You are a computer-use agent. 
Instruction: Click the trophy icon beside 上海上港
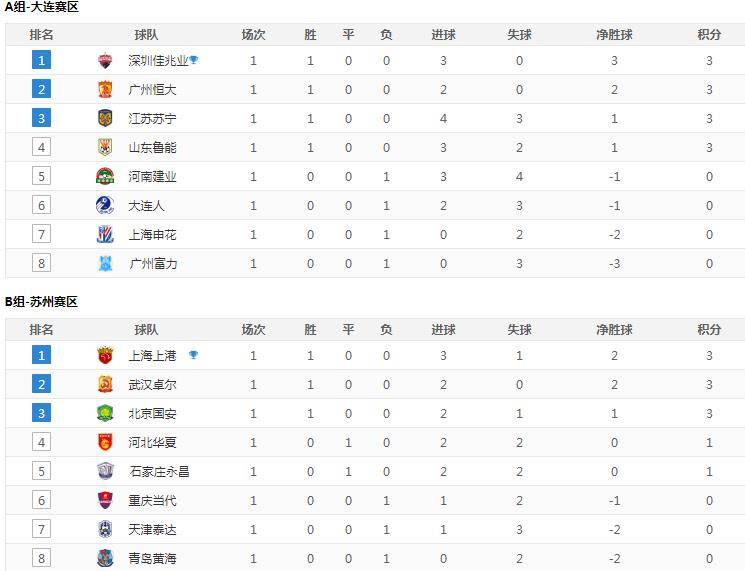pyautogui.click(x=193, y=354)
